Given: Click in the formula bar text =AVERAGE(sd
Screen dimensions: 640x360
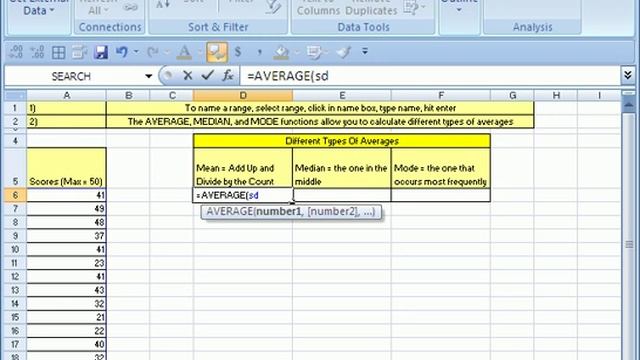Looking at the screenshot, I should pos(288,76).
